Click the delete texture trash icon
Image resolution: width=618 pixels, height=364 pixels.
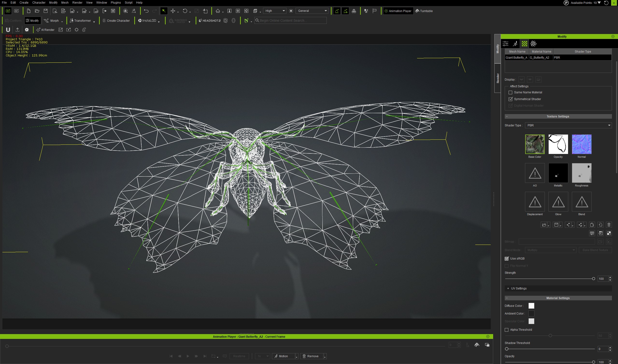[609, 225]
